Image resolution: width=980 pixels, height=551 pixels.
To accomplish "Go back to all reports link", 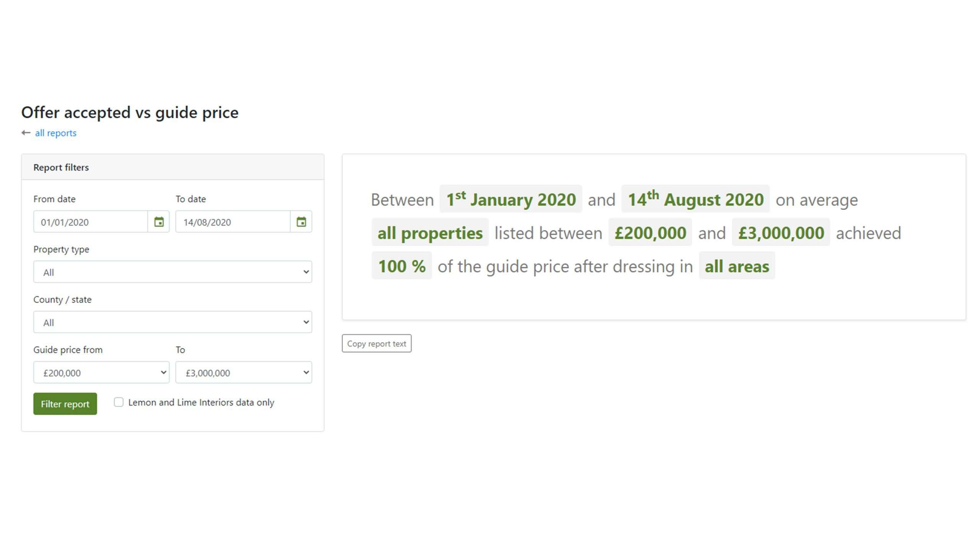I will [x=56, y=133].
